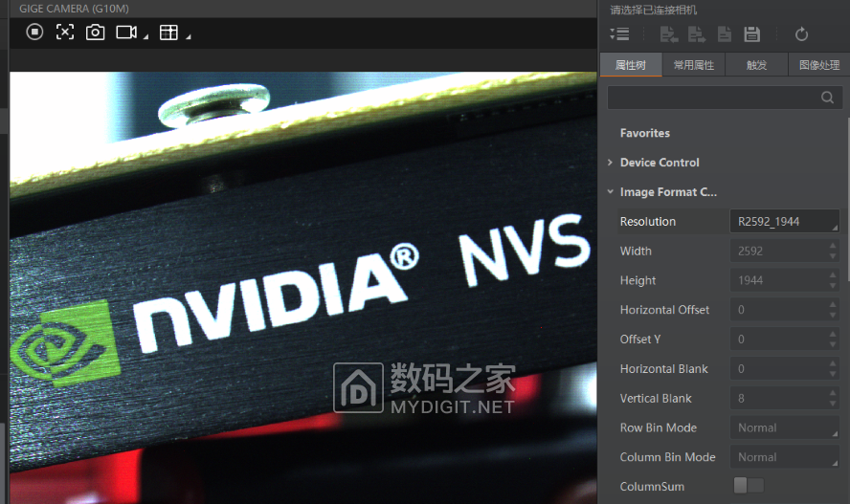
Task: Click the Column Bin Mode label
Action: click(667, 457)
